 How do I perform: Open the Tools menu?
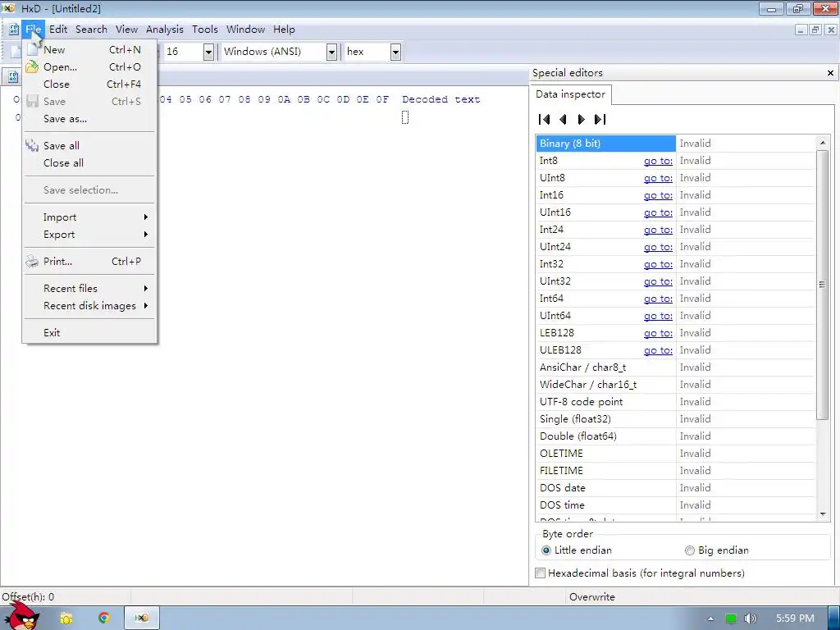click(205, 30)
